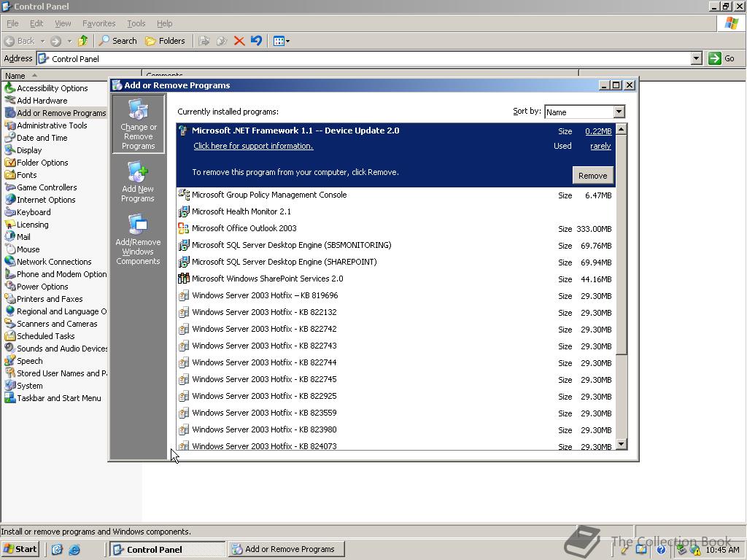Open the Sort by Name dropdown
This screenshot has height=560, width=747.
(619, 112)
